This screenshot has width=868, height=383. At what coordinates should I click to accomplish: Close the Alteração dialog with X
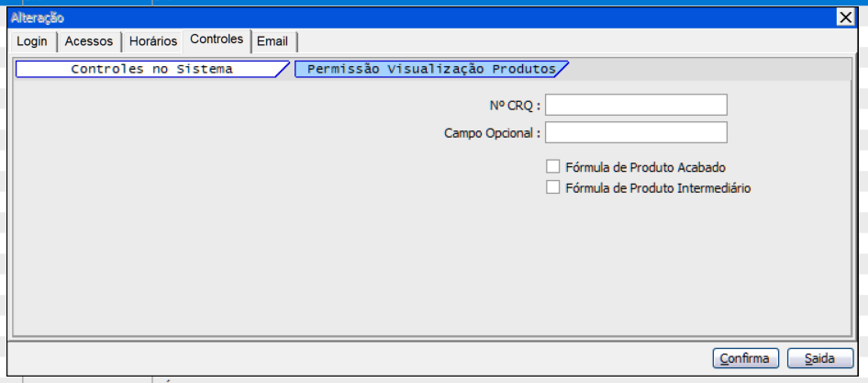point(845,17)
